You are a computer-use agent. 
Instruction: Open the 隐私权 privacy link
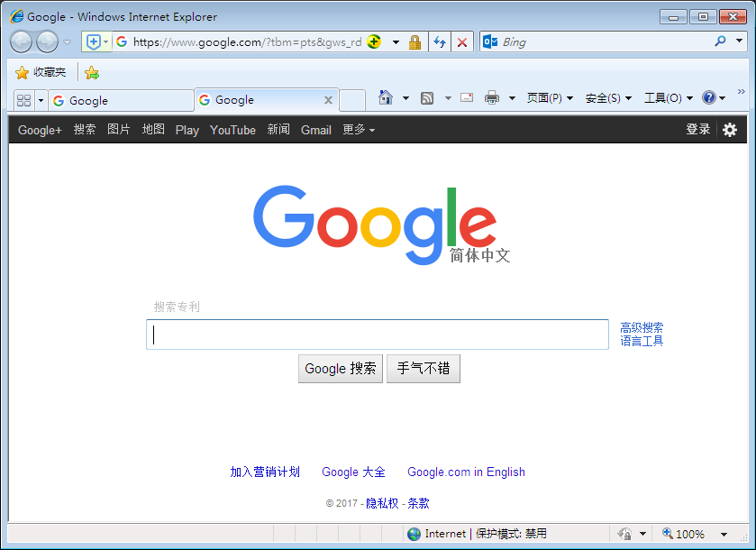[382, 503]
